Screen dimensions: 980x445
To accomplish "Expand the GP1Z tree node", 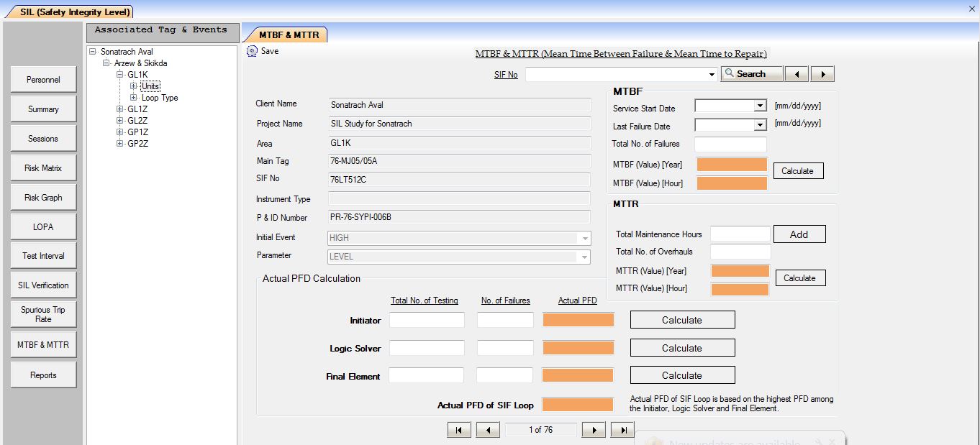I will point(120,132).
